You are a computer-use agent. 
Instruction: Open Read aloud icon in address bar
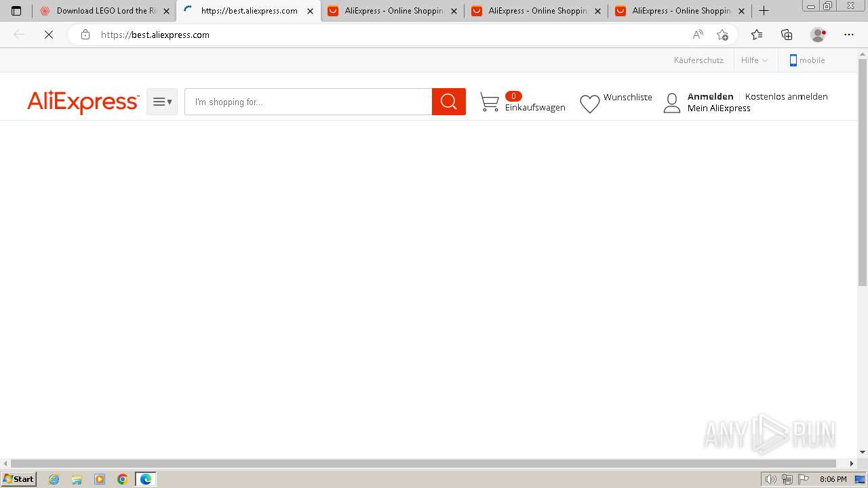coord(698,35)
